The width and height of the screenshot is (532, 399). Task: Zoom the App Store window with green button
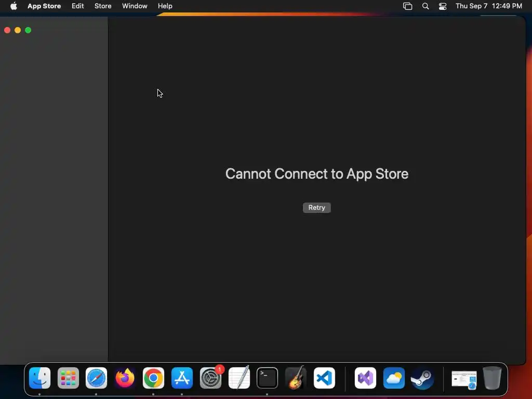point(28,30)
